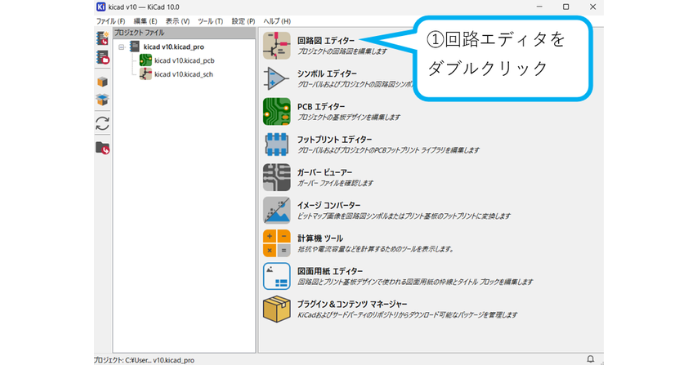The image size is (698, 365).
Task: Click the 計算機 ツール title text
Action: tap(320, 238)
